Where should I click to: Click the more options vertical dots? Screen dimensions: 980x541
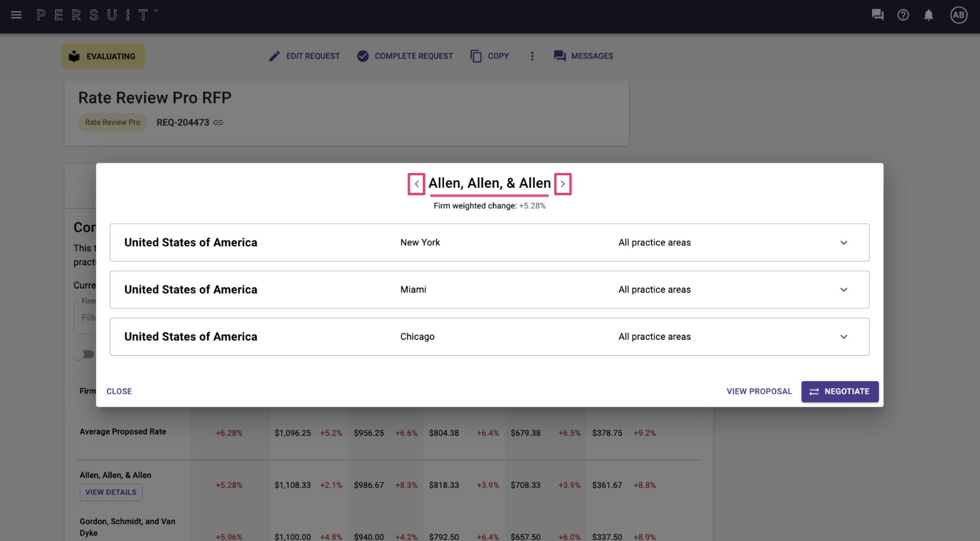[532, 56]
